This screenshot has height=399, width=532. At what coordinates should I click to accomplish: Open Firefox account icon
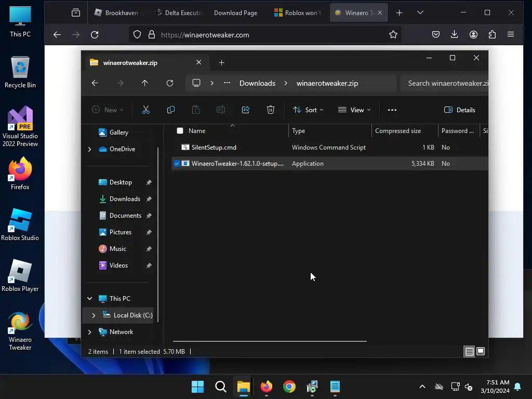coord(473,35)
